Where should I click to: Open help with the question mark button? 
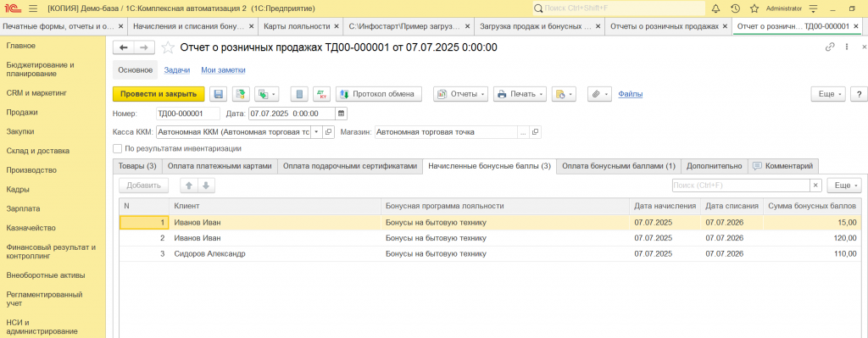[859, 94]
